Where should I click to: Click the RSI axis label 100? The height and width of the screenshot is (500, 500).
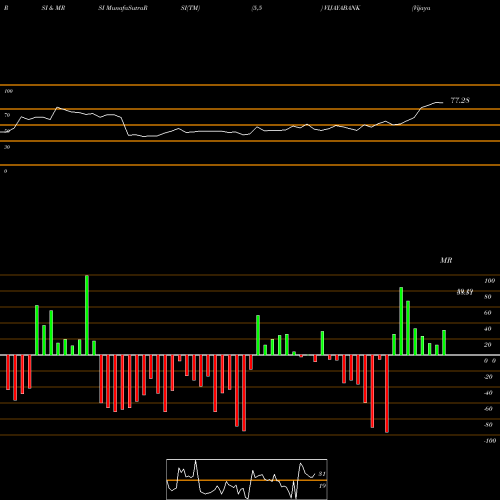click(x=8, y=91)
